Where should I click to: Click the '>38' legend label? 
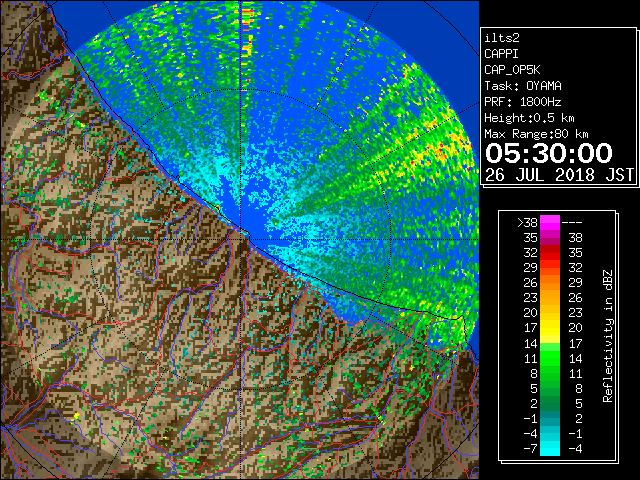(x=527, y=222)
